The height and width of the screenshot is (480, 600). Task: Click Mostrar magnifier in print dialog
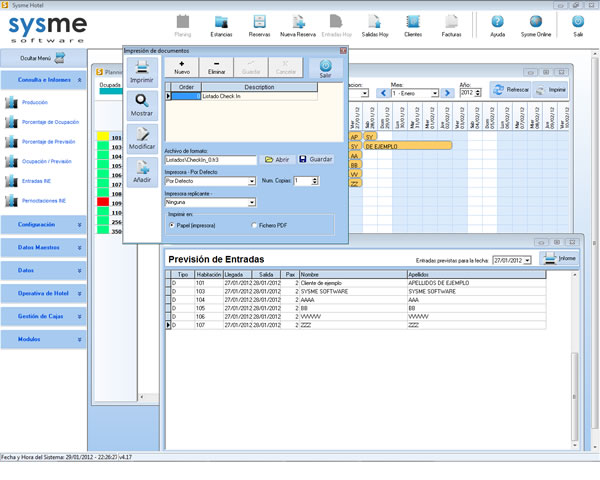click(142, 106)
